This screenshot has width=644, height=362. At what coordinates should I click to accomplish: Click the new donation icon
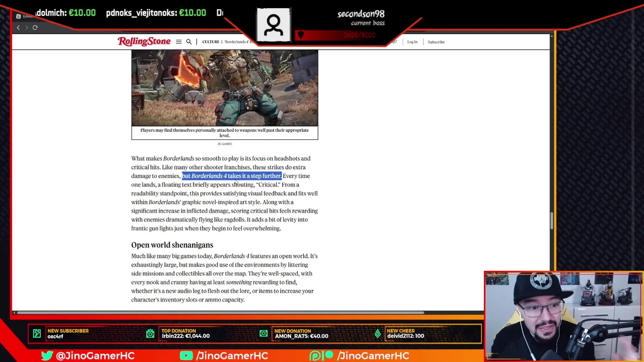pyautogui.click(x=264, y=333)
